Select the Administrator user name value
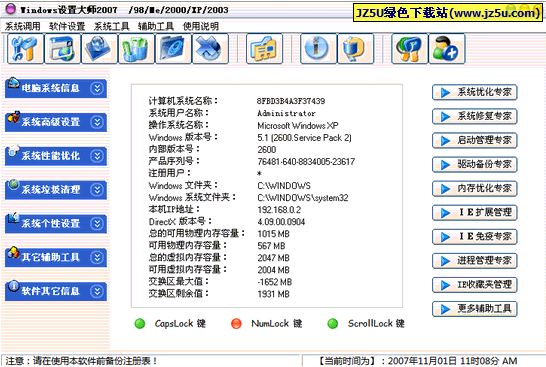The height and width of the screenshot is (367, 546). click(287, 113)
